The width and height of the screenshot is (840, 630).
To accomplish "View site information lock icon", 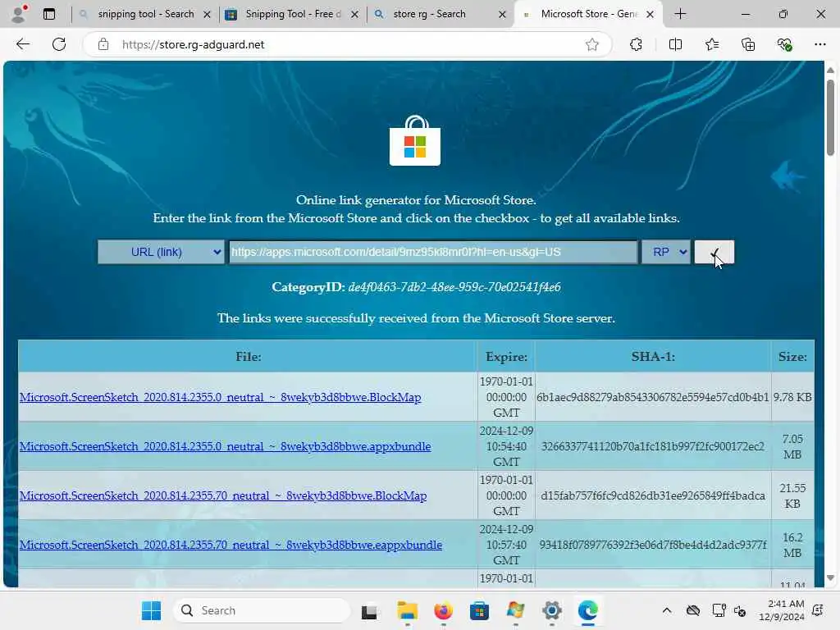I will pyautogui.click(x=103, y=44).
